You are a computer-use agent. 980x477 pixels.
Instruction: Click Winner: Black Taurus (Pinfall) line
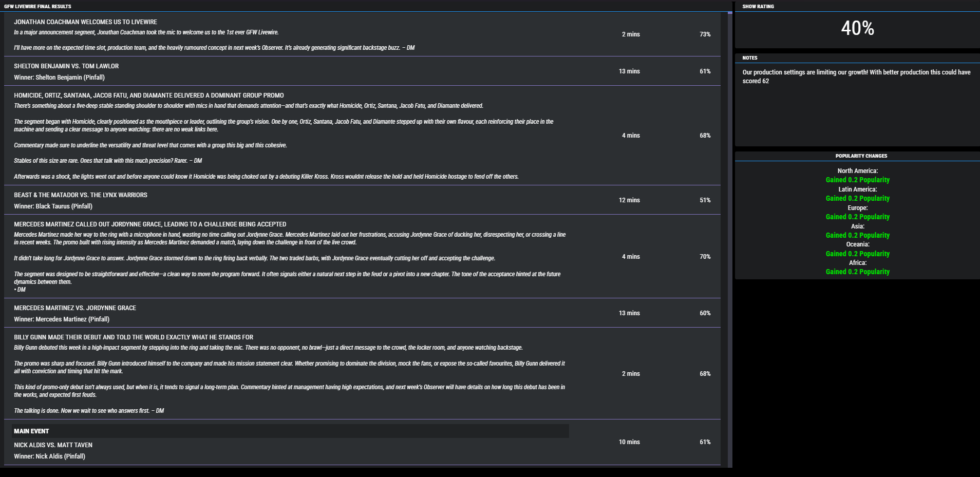tap(53, 206)
